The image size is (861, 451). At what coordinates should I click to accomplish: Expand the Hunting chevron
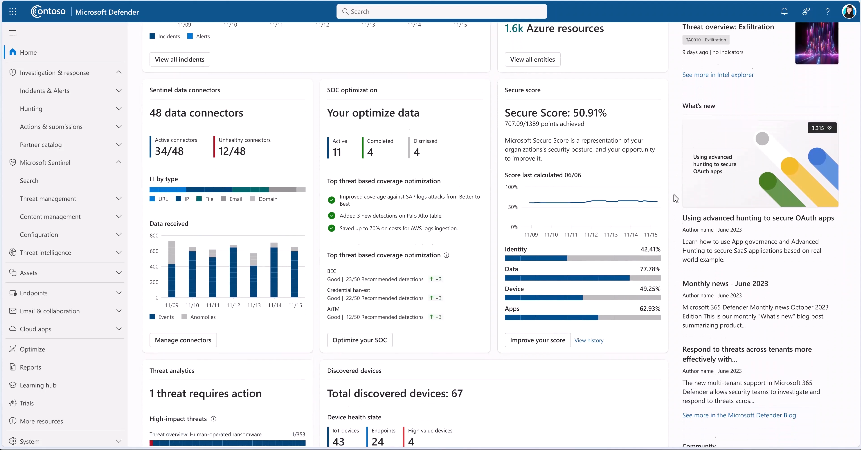click(x=119, y=109)
